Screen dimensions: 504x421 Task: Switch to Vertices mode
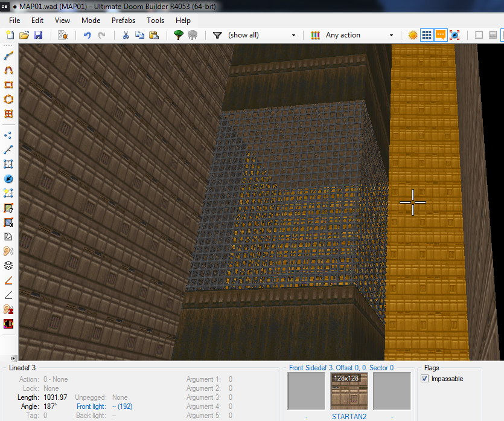tap(8, 135)
